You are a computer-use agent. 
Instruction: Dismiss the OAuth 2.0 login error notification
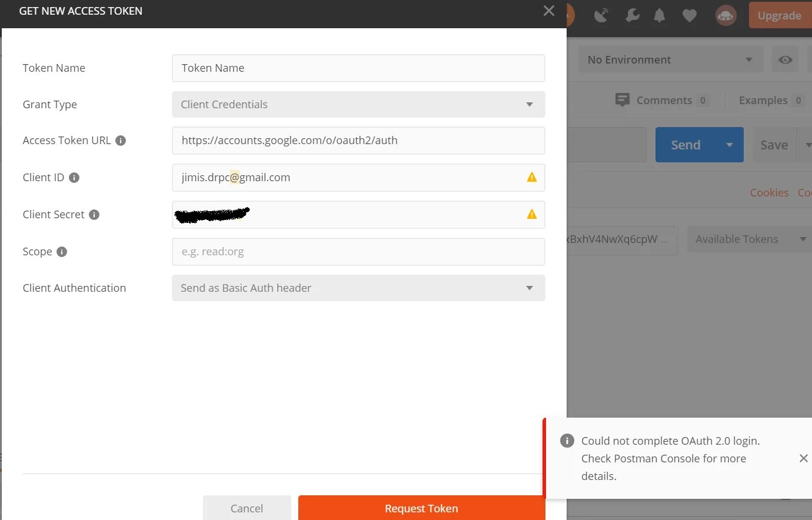(803, 458)
